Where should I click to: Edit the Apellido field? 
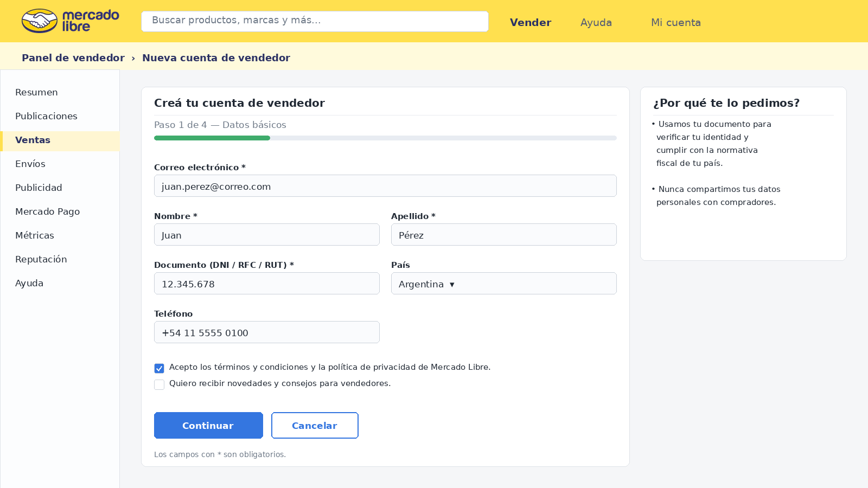point(504,235)
